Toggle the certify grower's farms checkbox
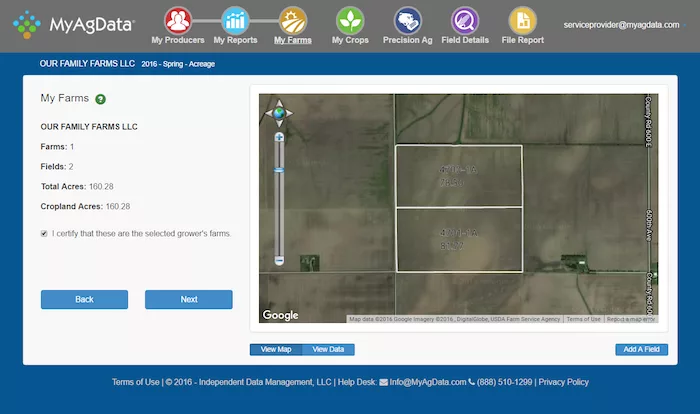 point(44,234)
